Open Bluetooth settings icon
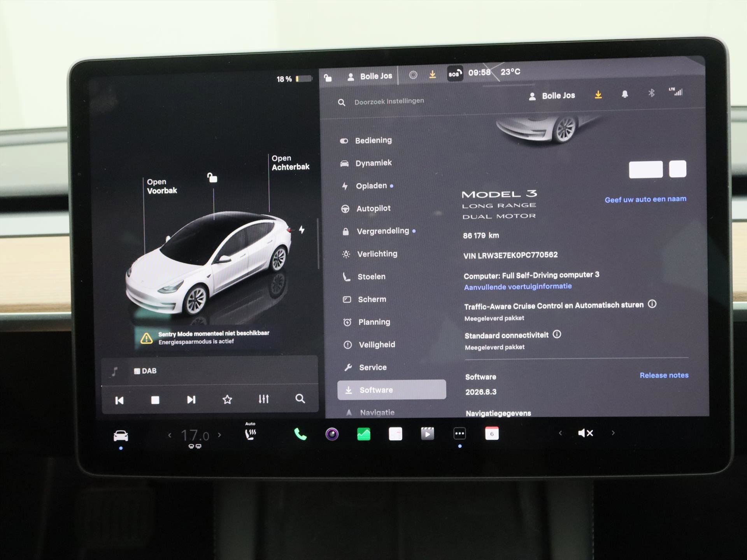747x560 pixels. [651, 93]
